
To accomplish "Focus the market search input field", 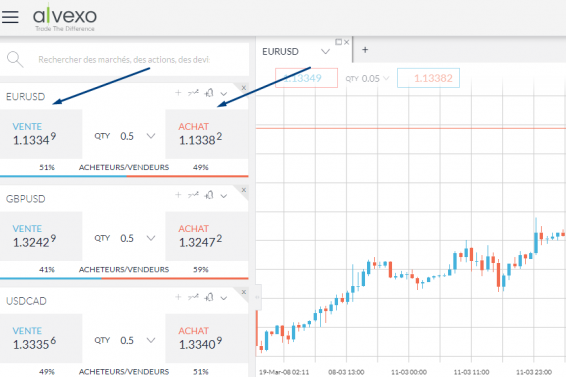I will [124, 60].
